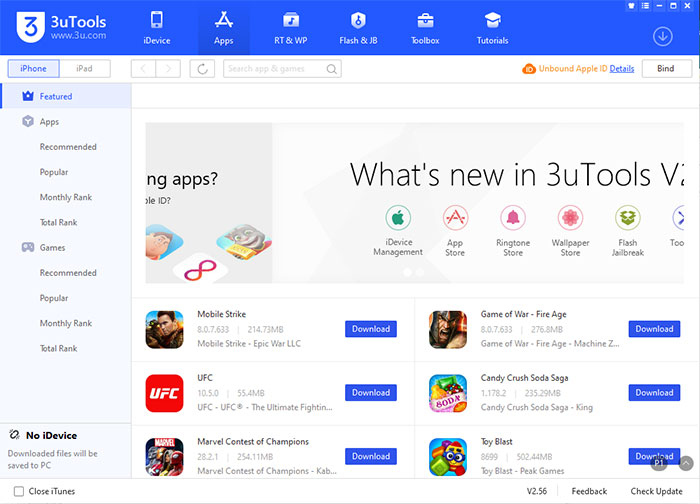Open the Flash & JB section

pyautogui.click(x=358, y=27)
